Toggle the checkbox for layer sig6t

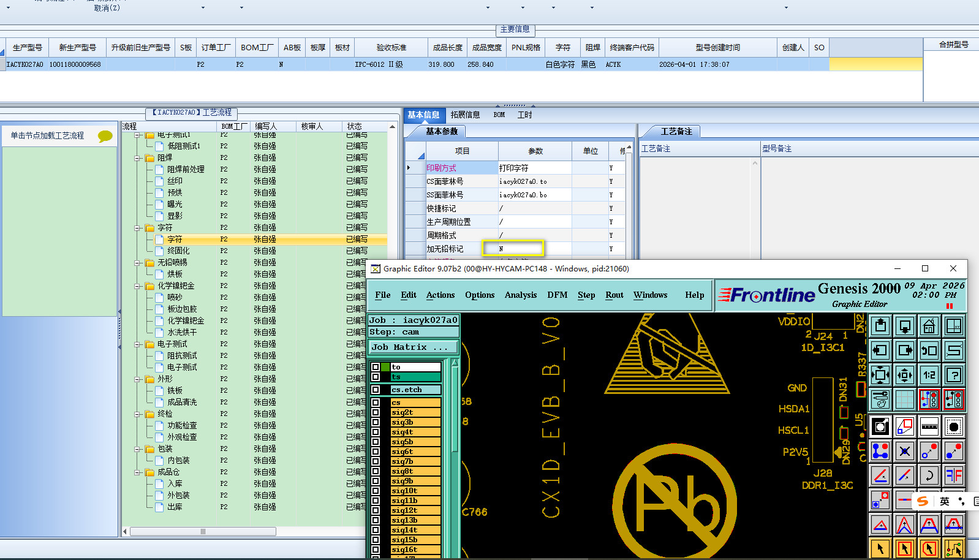[376, 452]
